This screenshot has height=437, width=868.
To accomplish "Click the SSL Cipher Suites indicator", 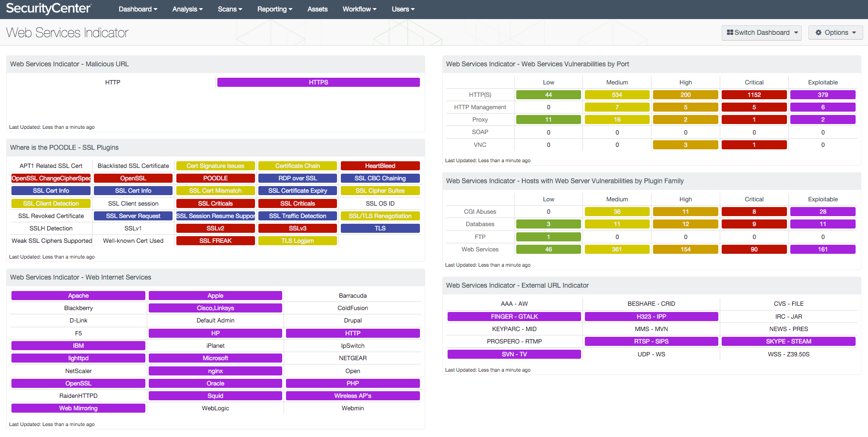I will point(380,191).
